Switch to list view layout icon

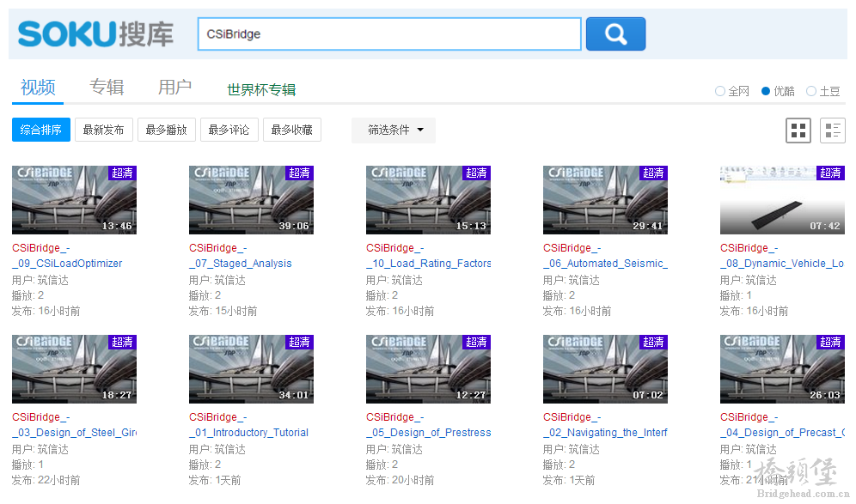pos(833,131)
